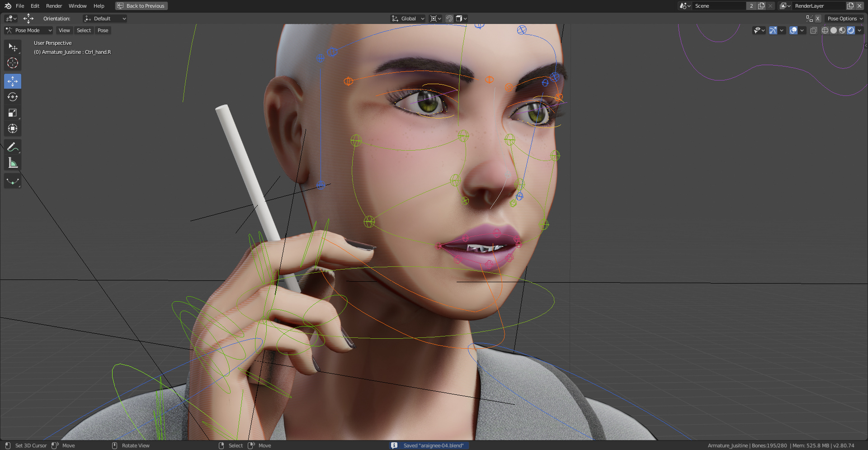Screen dimensions: 868x450
Task: Add a new view layer
Action: click(850, 6)
